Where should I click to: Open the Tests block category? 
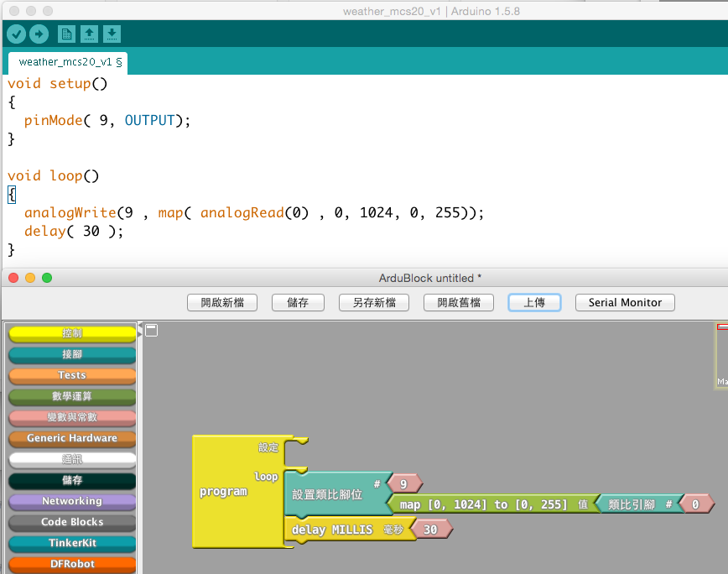click(71, 375)
